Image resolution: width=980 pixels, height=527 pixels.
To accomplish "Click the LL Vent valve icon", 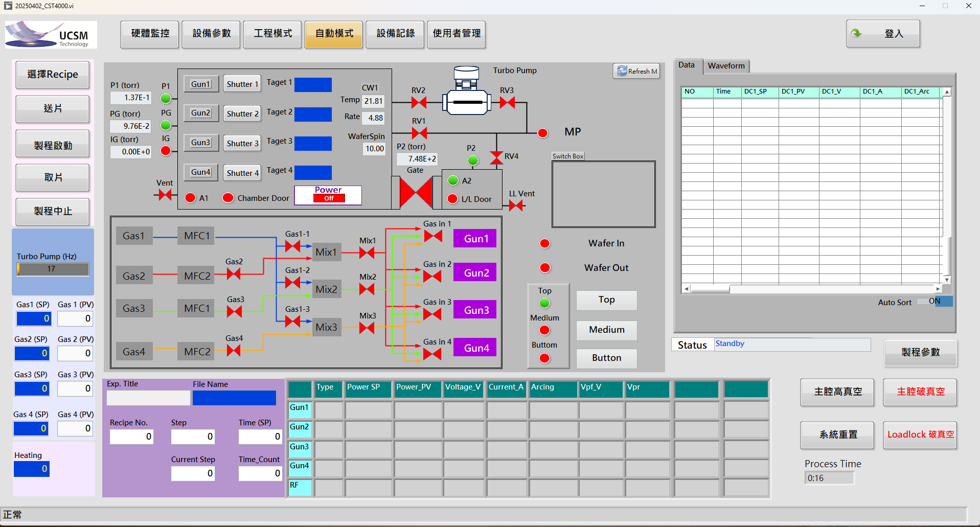I will point(516,205).
